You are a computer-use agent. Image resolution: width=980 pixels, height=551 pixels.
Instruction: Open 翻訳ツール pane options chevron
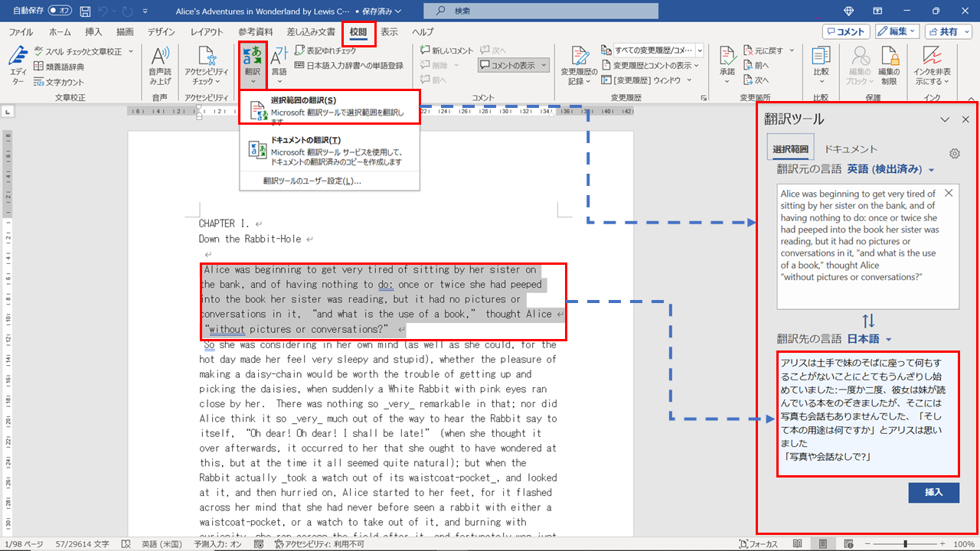point(945,119)
